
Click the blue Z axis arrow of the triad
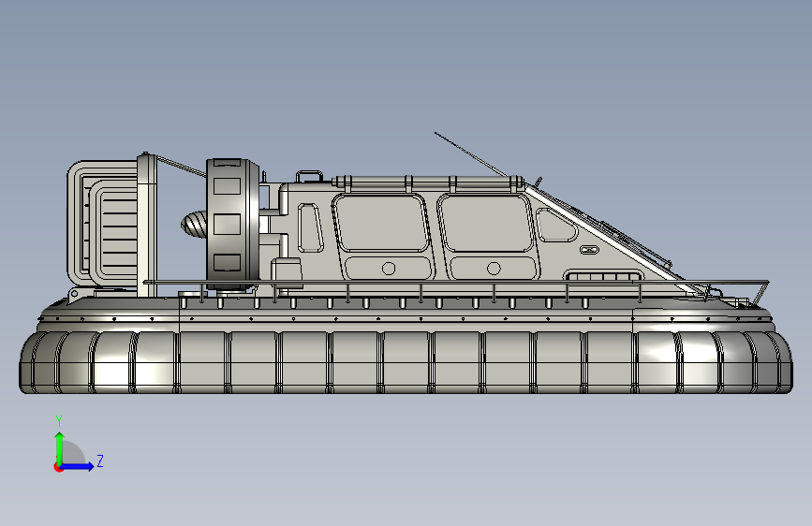click(x=77, y=466)
